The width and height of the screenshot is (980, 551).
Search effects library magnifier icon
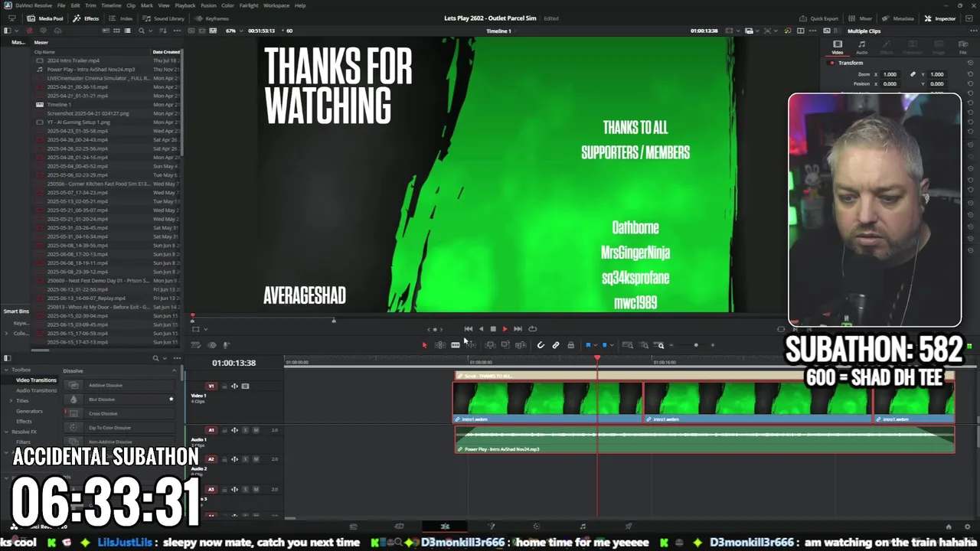coord(155,357)
